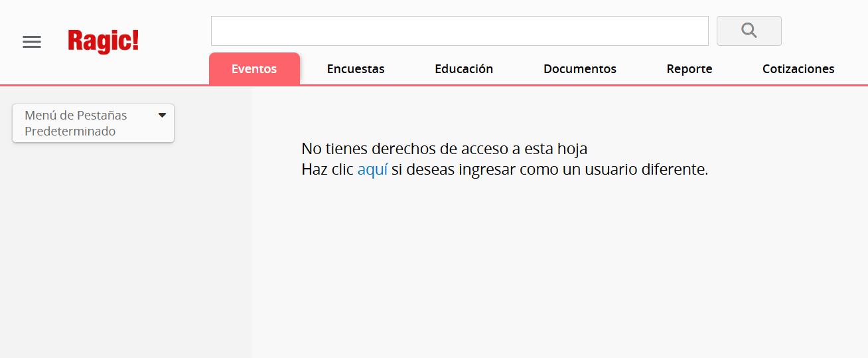Open the Cotizaciones tab
Image resolution: width=868 pixels, height=358 pixels.
(798, 69)
